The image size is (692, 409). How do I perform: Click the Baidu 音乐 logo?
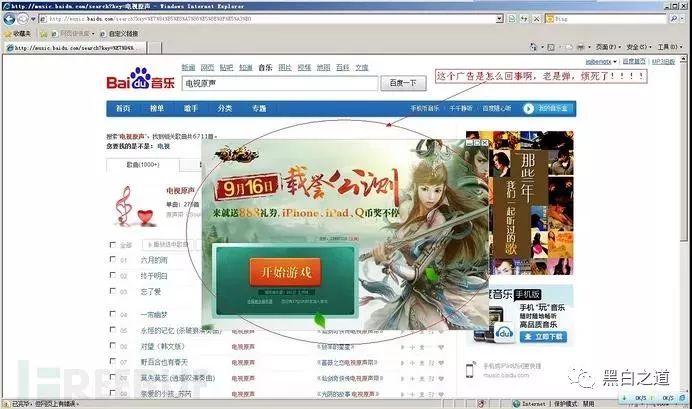140,79
